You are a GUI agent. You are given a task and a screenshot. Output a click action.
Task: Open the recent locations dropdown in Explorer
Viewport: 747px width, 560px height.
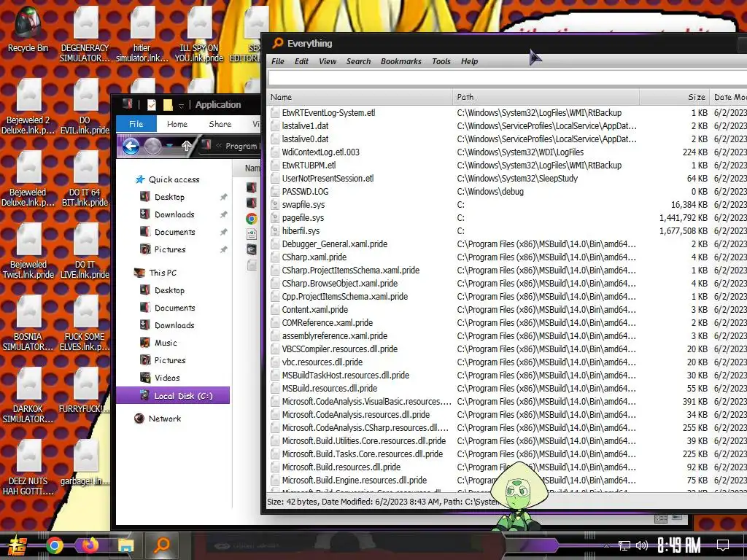169,146
